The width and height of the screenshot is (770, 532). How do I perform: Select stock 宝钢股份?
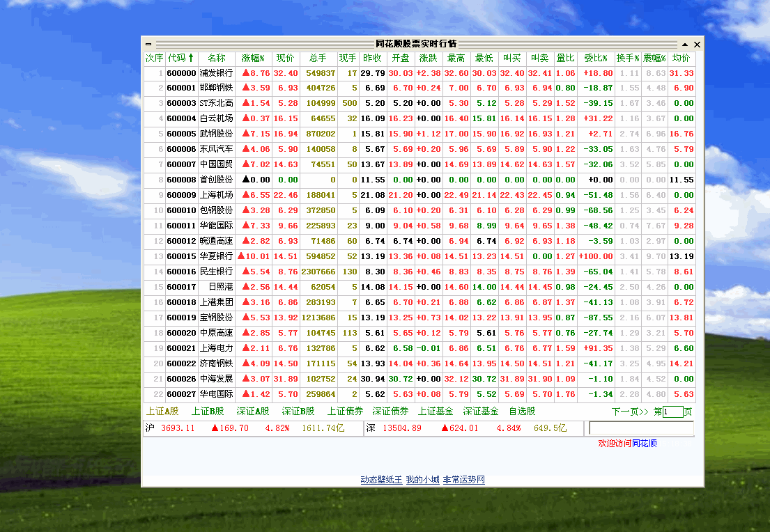pos(217,318)
